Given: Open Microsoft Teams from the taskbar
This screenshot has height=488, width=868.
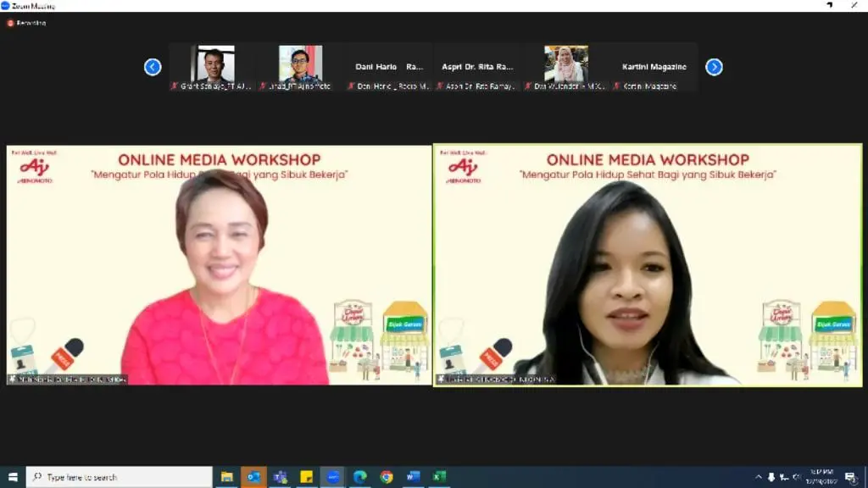Looking at the screenshot, I should (x=280, y=477).
